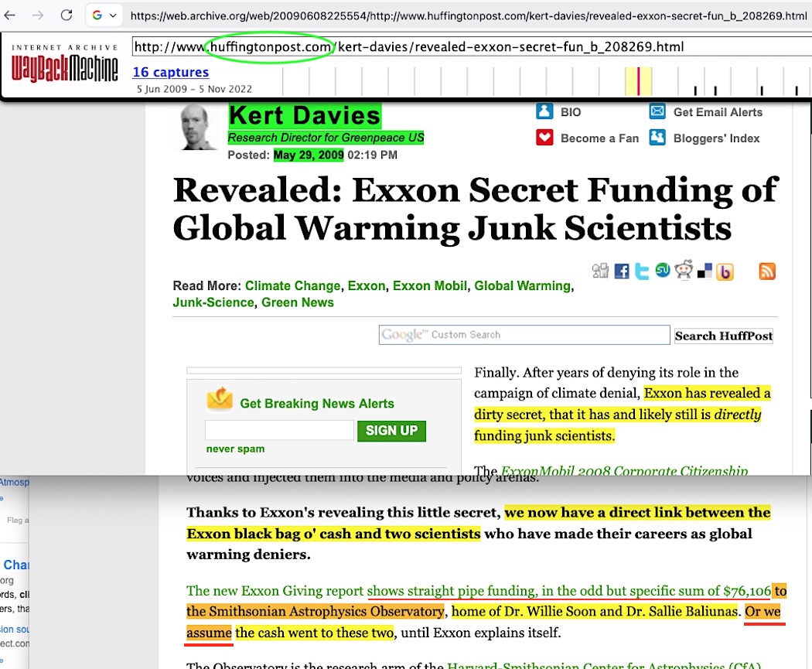Image resolution: width=812 pixels, height=669 pixels.
Task: Open the author BIO icon
Action: coord(545,112)
